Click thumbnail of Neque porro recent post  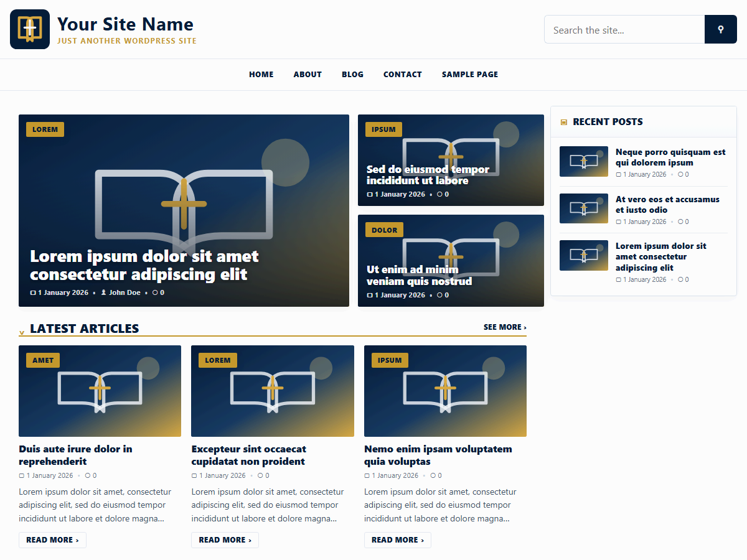click(x=584, y=162)
